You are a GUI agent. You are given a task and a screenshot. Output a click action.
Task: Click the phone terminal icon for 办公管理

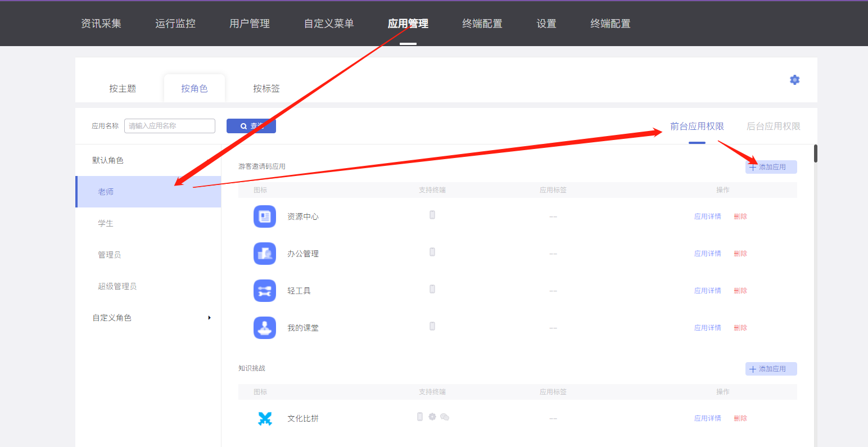click(x=432, y=252)
